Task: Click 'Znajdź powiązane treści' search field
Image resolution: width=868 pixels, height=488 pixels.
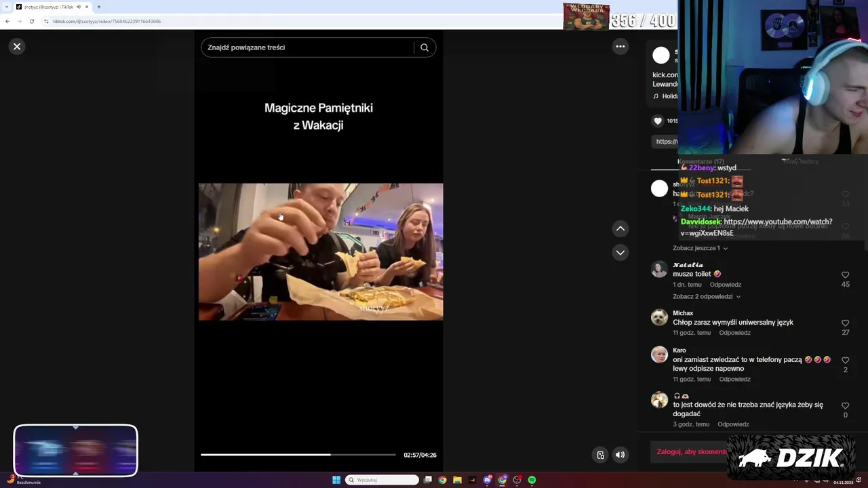Action: click(307, 47)
